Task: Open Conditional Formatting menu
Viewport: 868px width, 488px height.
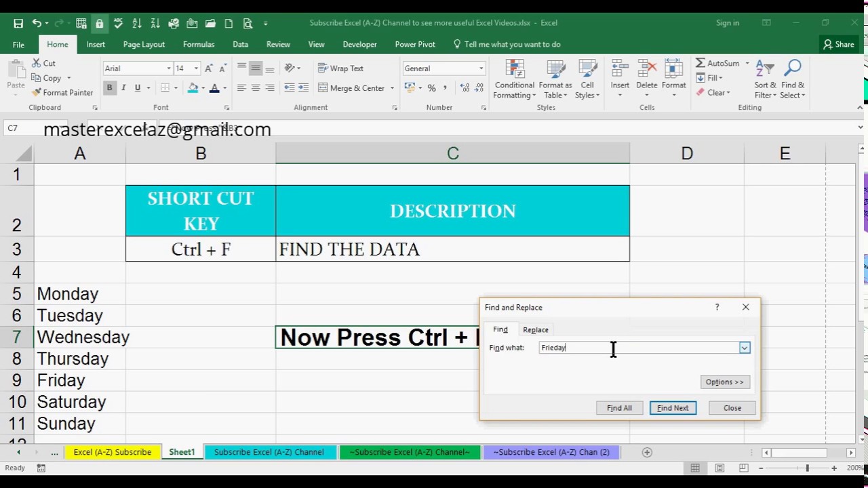Action: coord(514,79)
